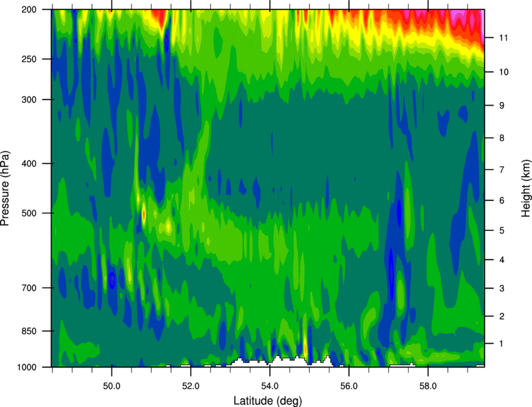Pick the 5 km height label
This screenshot has width=532, height=407.
pos(501,230)
